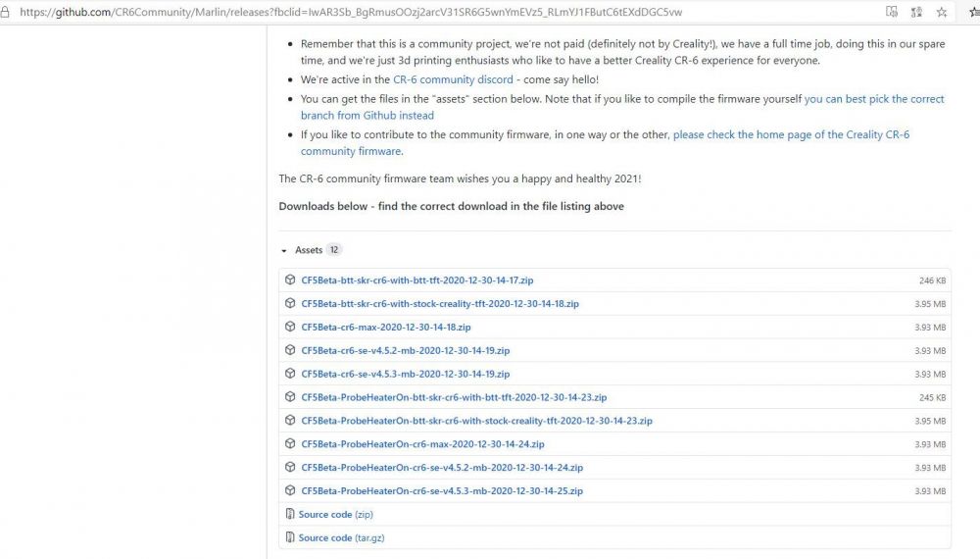Click the 246 KB size of the first asset
This screenshot has height=559, width=980.
[932, 280]
